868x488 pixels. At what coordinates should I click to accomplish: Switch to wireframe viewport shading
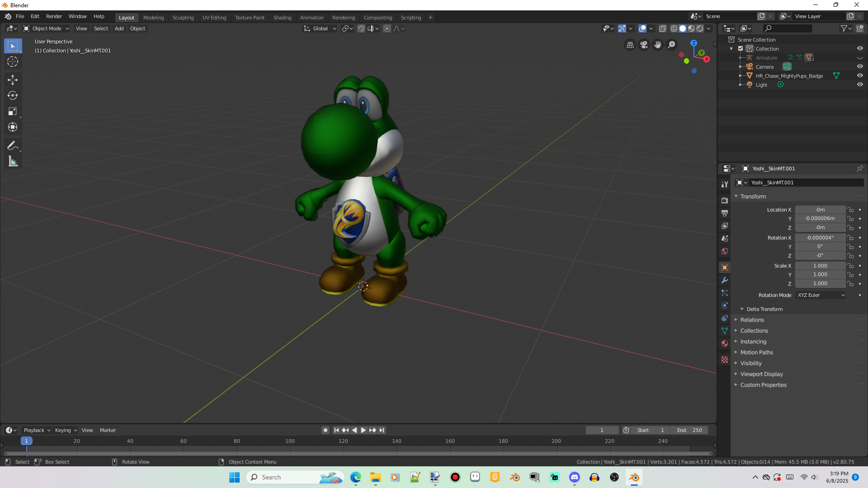click(x=674, y=28)
